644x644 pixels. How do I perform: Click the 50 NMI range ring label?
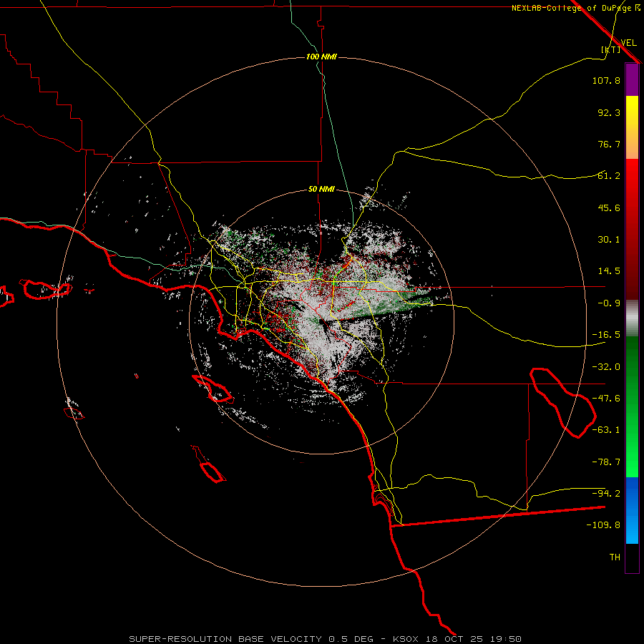321,190
